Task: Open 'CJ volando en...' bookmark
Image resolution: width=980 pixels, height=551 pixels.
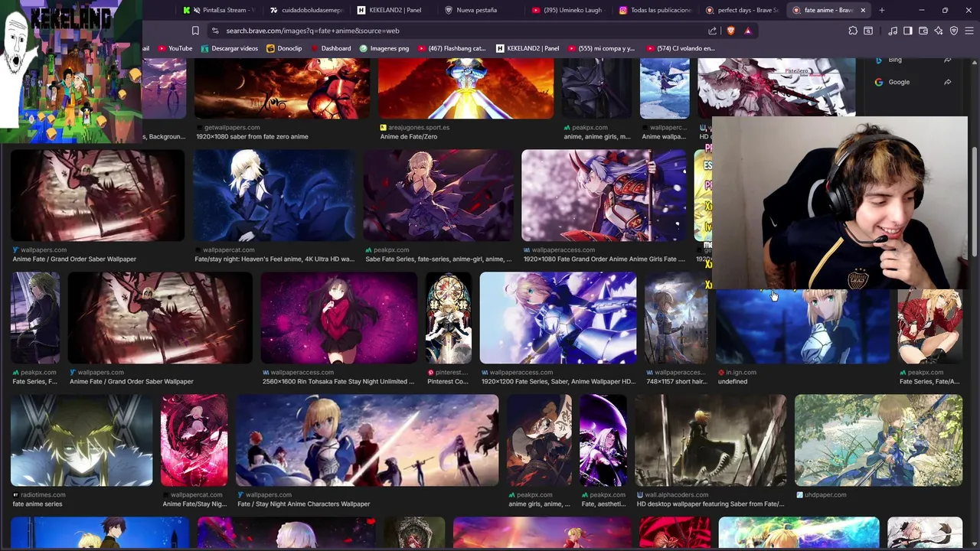Action: 681,48
